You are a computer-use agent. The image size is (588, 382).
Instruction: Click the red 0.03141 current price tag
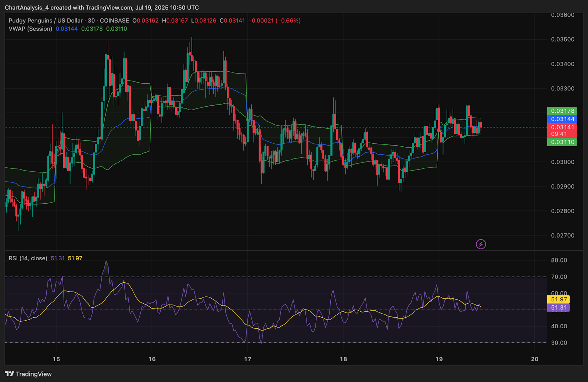coord(562,131)
